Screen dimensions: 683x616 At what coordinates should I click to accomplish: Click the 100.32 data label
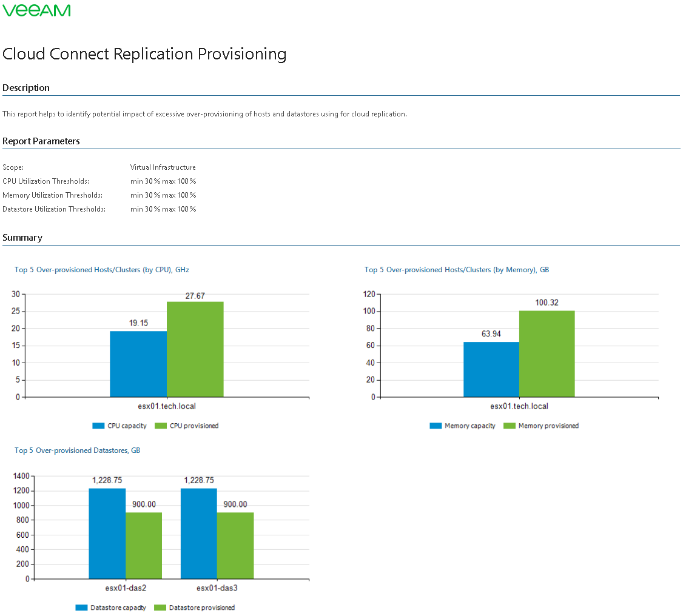click(547, 303)
